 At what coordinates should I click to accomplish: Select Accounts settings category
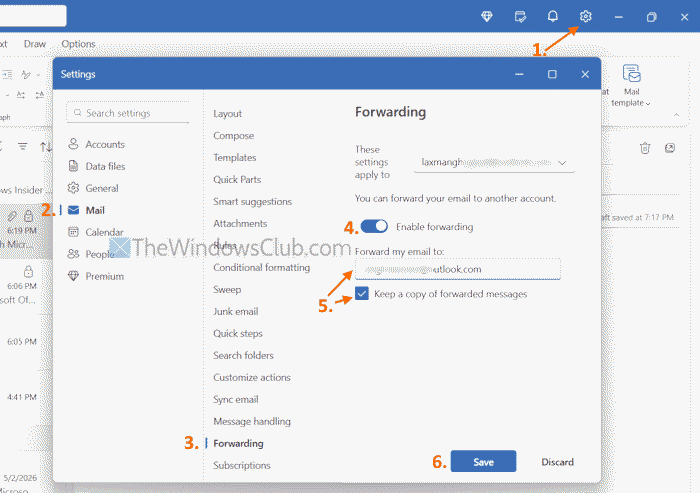coord(105,144)
